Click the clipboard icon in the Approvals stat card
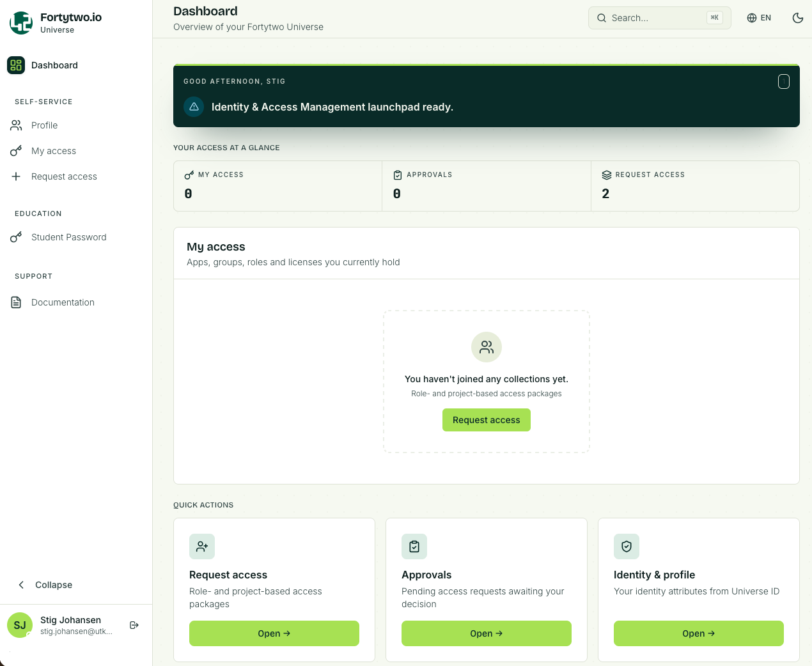812x666 pixels. click(398, 175)
